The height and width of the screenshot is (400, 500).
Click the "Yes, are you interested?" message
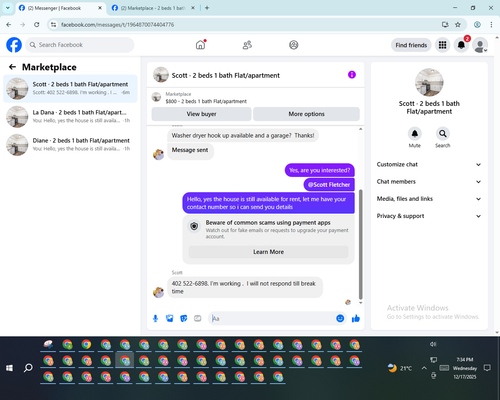(x=320, y=170)
